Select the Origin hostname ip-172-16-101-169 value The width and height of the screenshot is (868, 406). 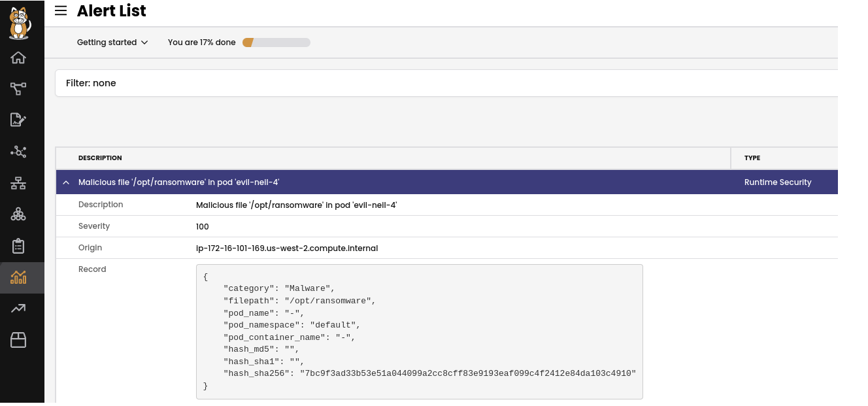(x=287, y=248)
